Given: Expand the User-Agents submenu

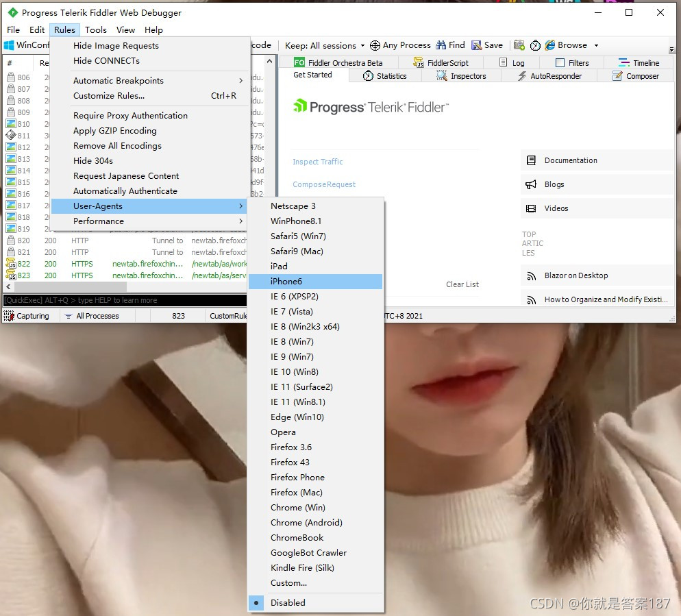Looking at the screenshot, I should click(150, 206).
